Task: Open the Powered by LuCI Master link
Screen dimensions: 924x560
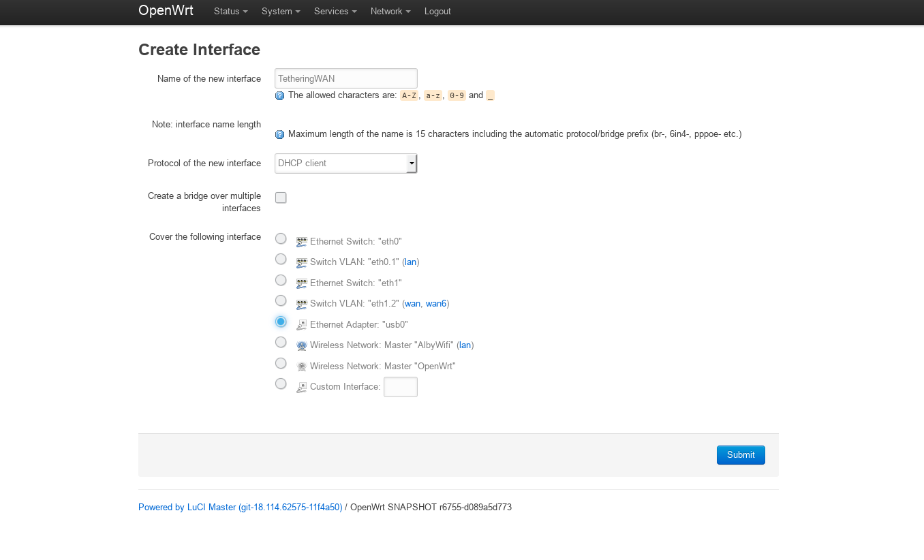Action: [240, 508]
